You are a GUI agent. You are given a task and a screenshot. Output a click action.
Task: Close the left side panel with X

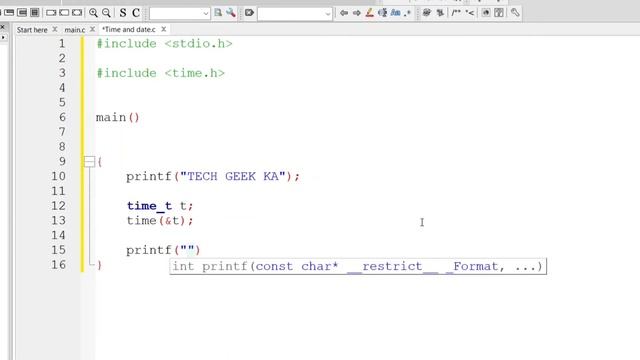(2, 27)
